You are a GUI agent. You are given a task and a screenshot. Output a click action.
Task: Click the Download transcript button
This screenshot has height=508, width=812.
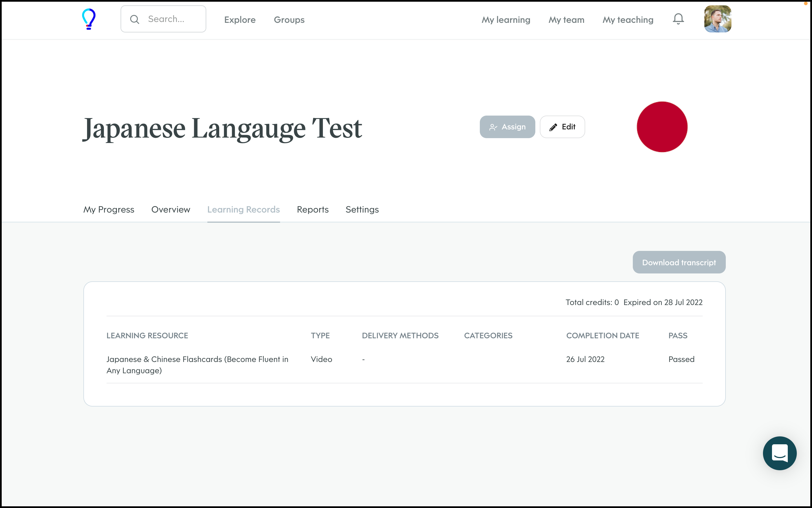click(679, 262)
